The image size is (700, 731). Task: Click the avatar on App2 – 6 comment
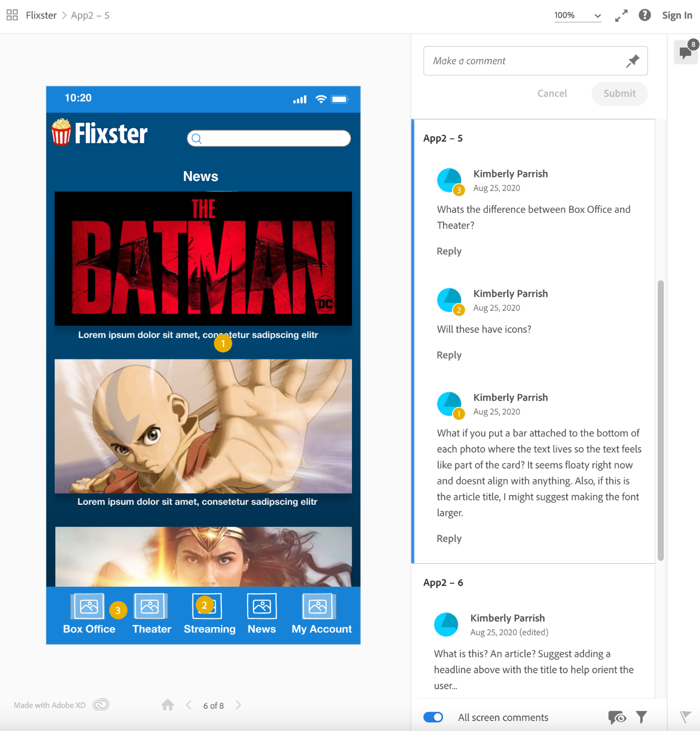[446, 625]
